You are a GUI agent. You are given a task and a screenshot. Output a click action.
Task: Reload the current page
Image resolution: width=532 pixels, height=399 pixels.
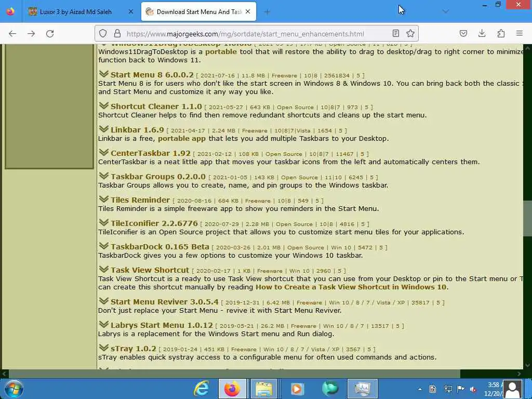click(50, 34)
